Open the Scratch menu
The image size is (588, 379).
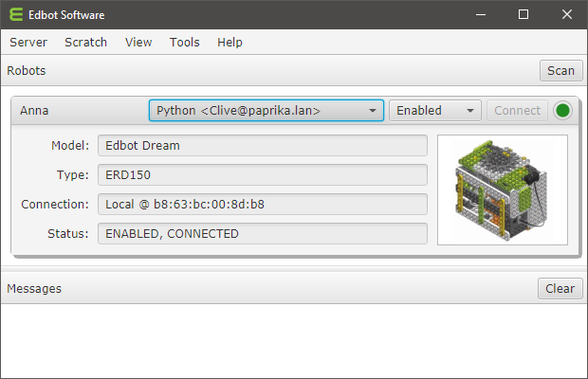pyautogui.click(x=86, y=43)
